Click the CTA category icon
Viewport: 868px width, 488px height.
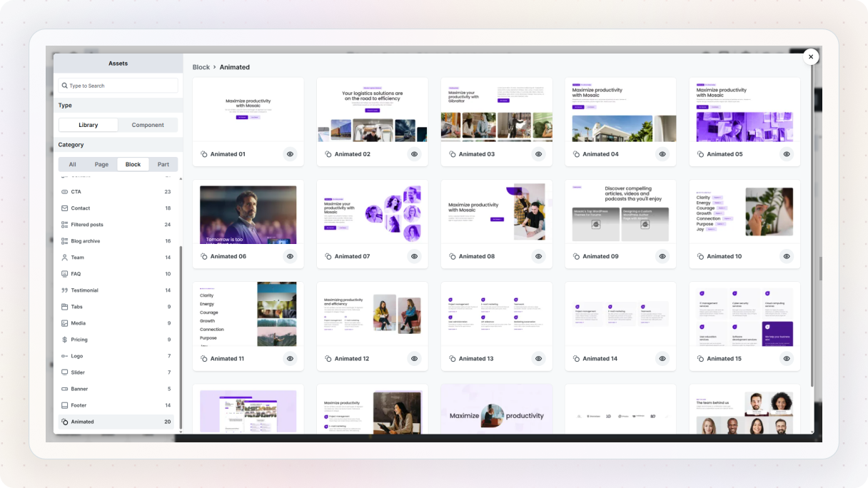64,192
